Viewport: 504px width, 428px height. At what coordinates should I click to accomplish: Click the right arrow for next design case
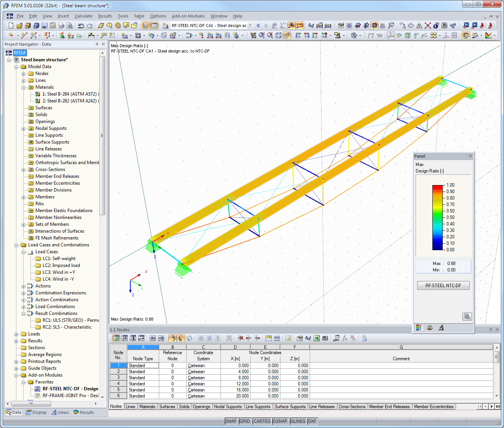pyautogui.click(x=266, y=26)
